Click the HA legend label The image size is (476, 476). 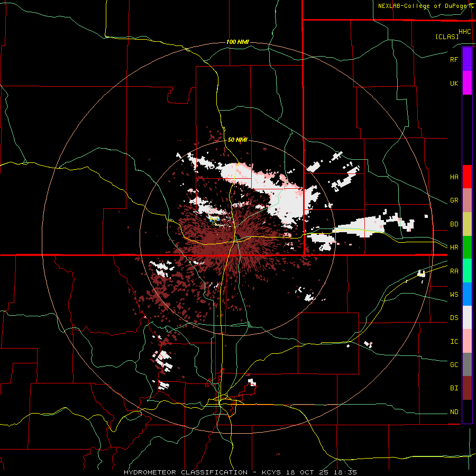point(454,177)
